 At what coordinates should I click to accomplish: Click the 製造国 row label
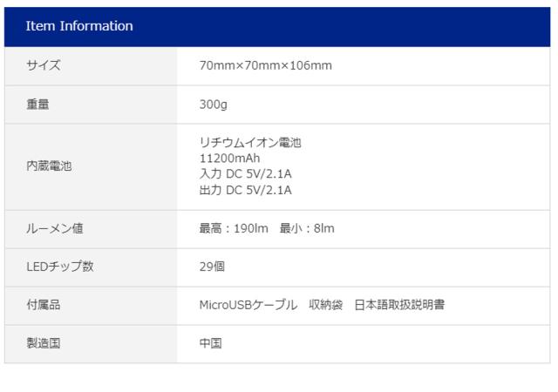tap(43, 344)
